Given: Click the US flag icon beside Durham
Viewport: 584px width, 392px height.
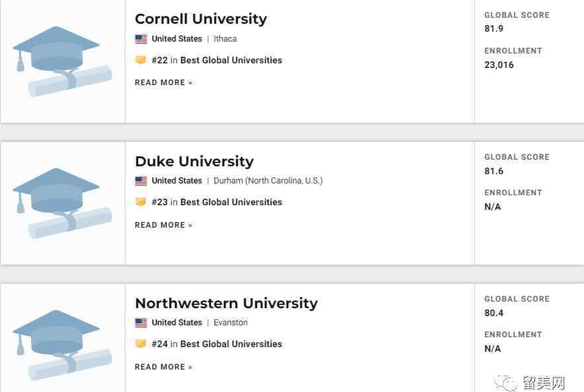Looking at the screenshot, I should pyautogui.click(x=141, y=181).
